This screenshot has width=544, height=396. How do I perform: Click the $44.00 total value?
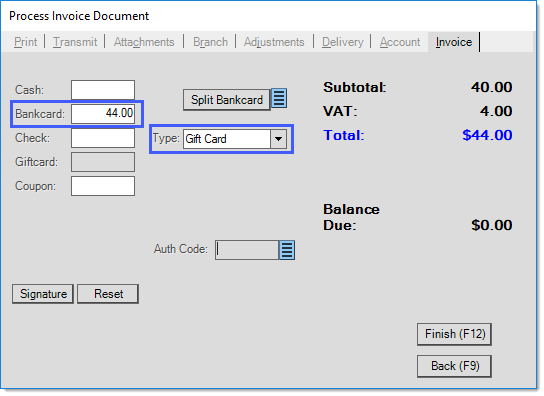pos(487,135)
